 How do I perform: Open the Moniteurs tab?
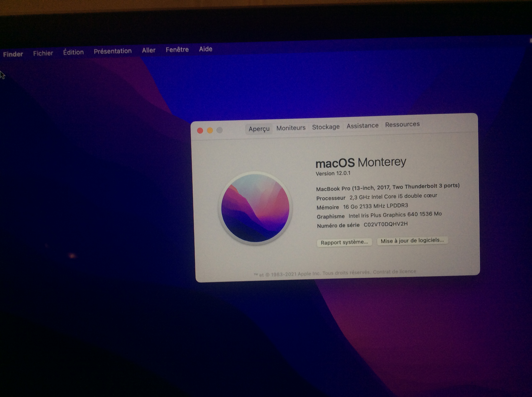pos(291,128)
